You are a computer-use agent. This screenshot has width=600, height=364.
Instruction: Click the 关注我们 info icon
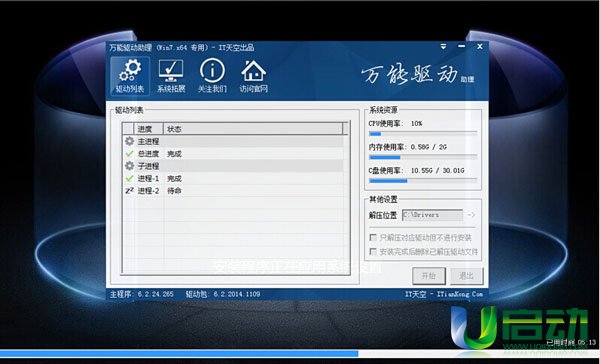(212, 76)
